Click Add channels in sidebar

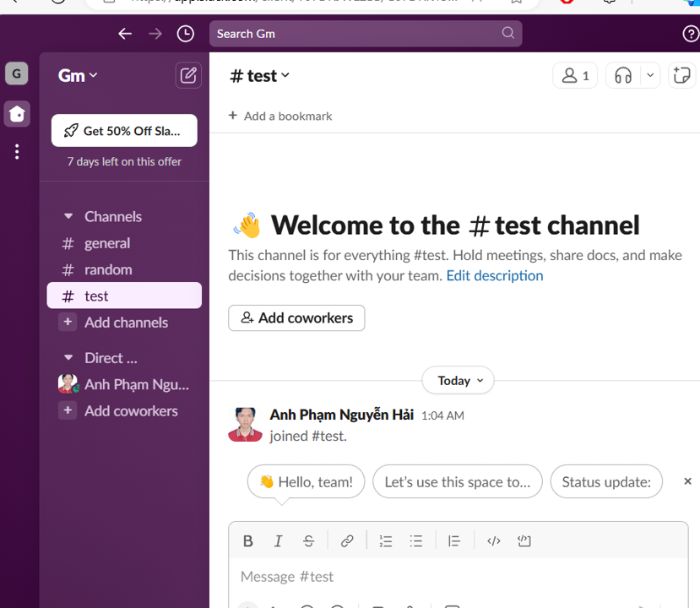click(x=124, y=323)
